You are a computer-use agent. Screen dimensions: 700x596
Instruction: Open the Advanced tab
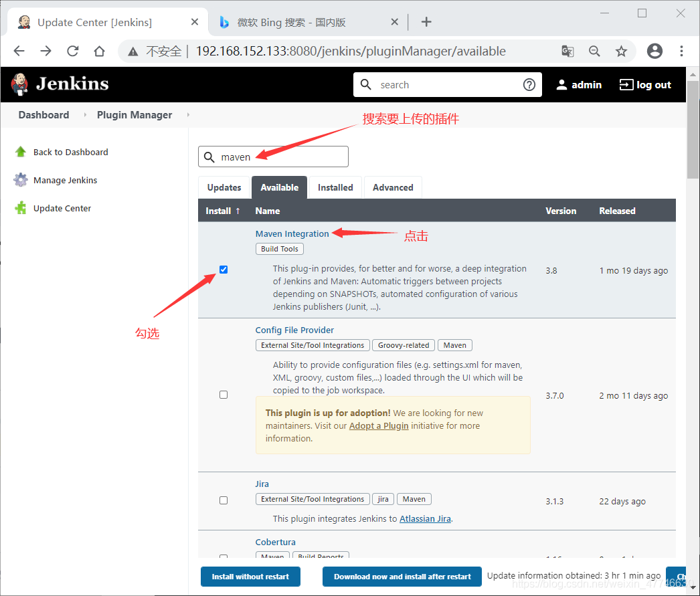tap(393, 187)
